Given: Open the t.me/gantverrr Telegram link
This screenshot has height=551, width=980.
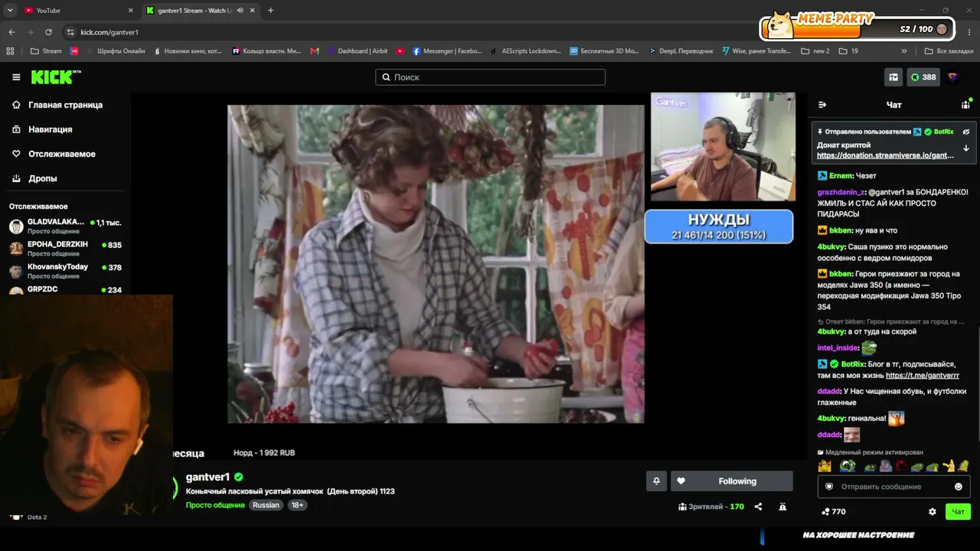Looking at the screenshot, I should (x=923, y=376).
